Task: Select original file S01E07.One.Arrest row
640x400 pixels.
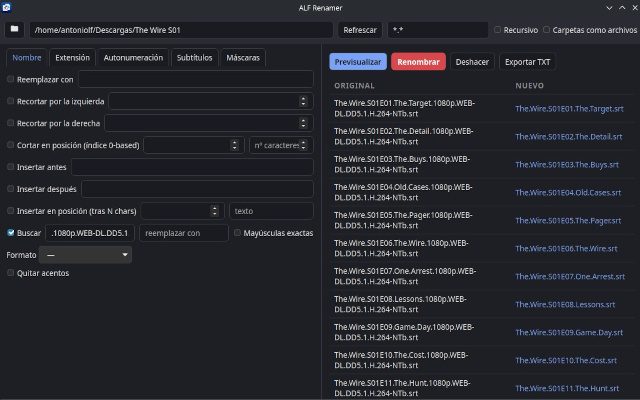Action: tap(405, 276)
